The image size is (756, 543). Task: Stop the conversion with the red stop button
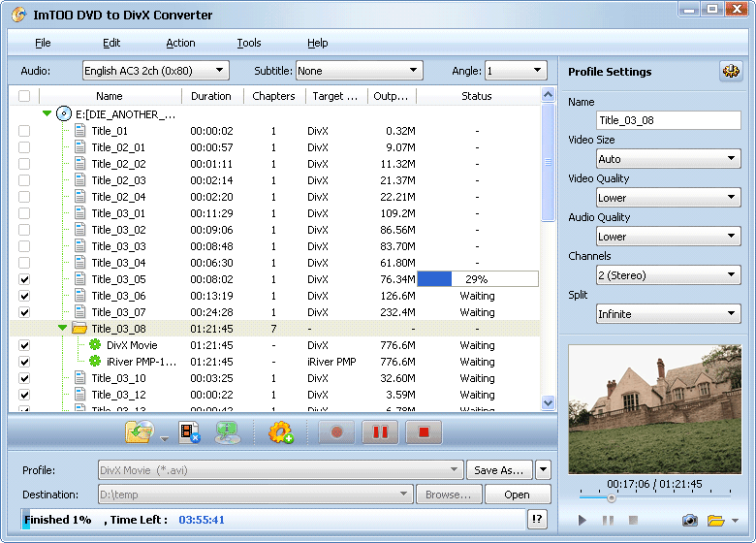[x=424, y=432]
